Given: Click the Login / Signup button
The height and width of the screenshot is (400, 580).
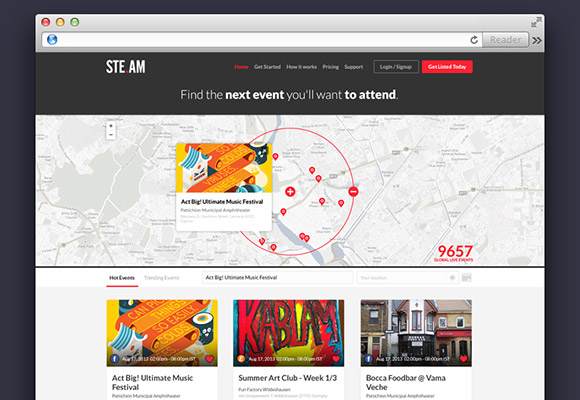Looking at the screenshot, I should (396, 67).
